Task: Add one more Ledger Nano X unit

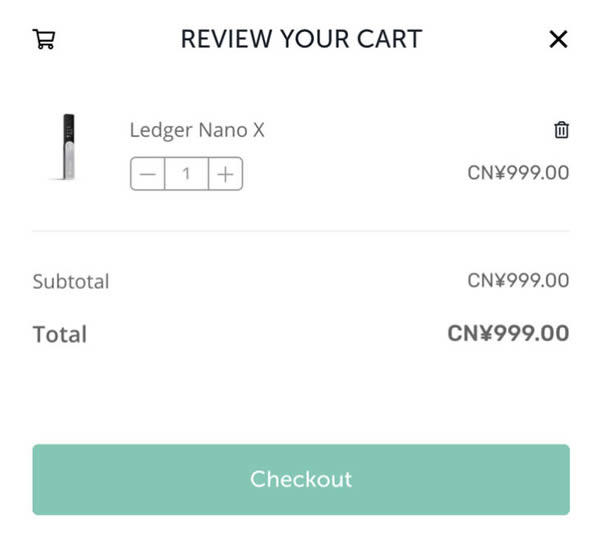Action: [x=226, y=174]
